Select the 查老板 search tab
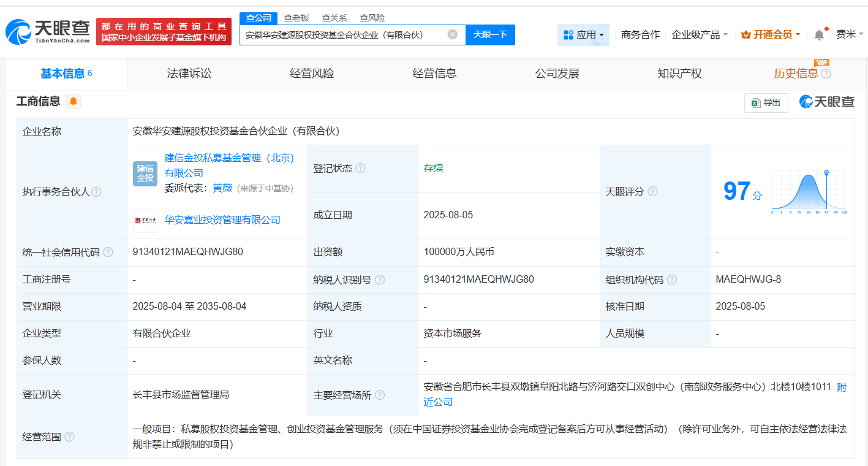The height and width of the screenshot is (466, 868). tap(296, 18)
